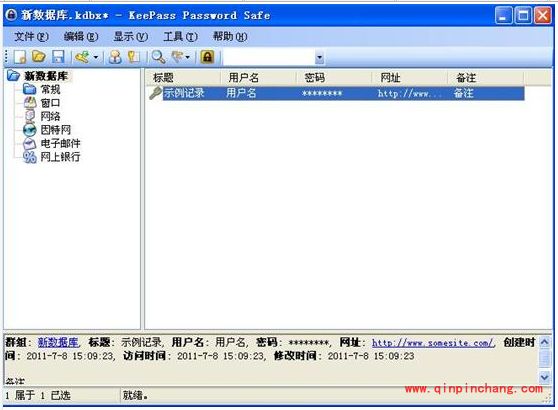The image size is (558, 410).
Task: Lock workspace with the padlock icon
Action: coord(207,57)
